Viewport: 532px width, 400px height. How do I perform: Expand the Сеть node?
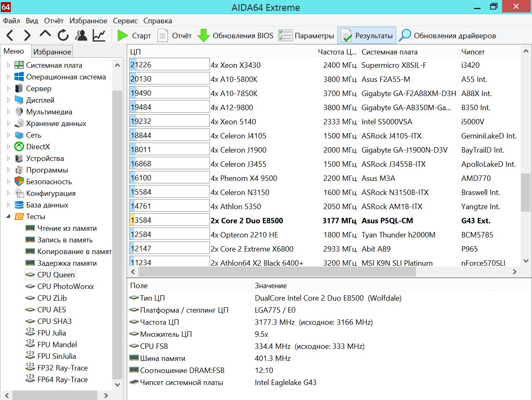pos(8,135)
